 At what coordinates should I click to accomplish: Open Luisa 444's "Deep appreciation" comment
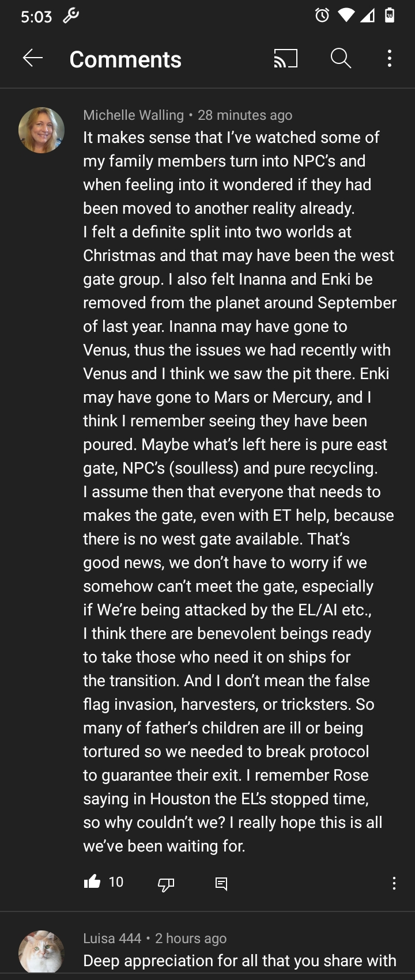[239, 960]
